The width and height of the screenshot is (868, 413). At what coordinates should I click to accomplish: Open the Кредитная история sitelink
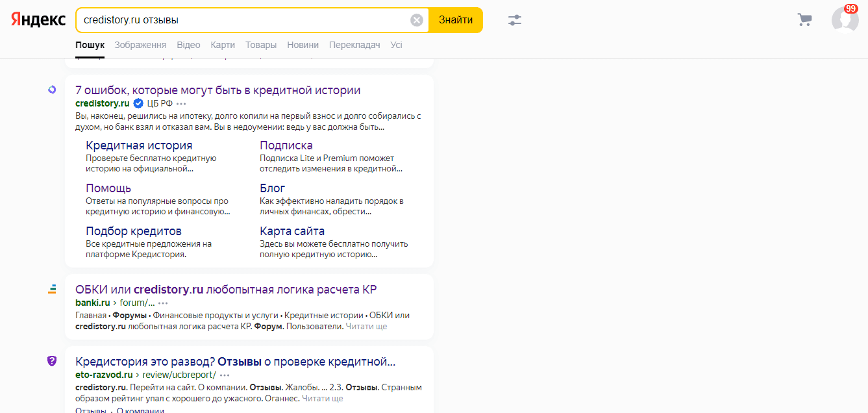(139, 145)
